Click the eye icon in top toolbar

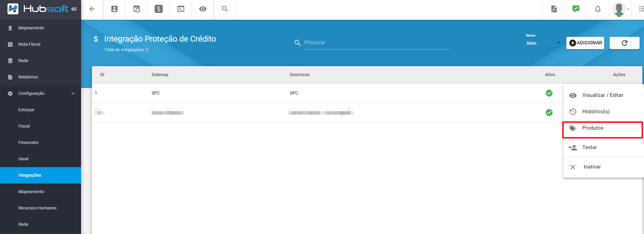point(203,9)
